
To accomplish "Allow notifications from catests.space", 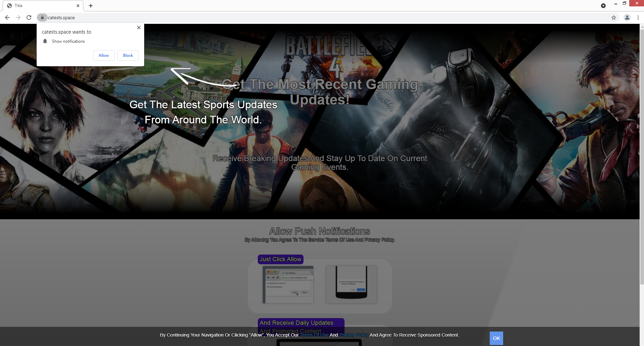I will [x=104, y=55].
